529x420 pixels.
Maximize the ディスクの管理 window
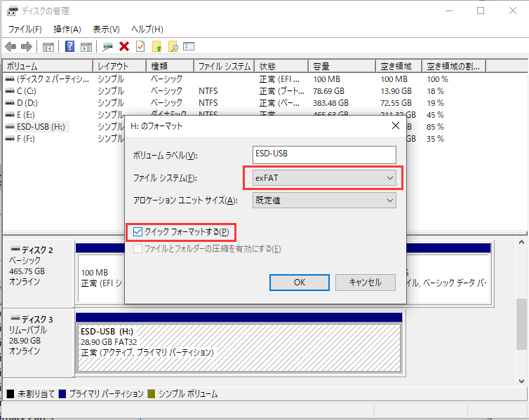481,11
